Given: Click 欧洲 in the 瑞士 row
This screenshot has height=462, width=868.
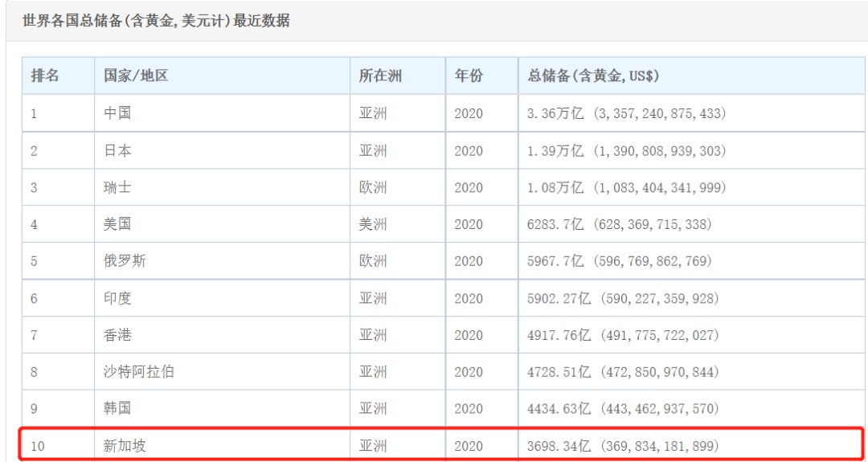Looking at the screenshot, I should tap(373, 187).
